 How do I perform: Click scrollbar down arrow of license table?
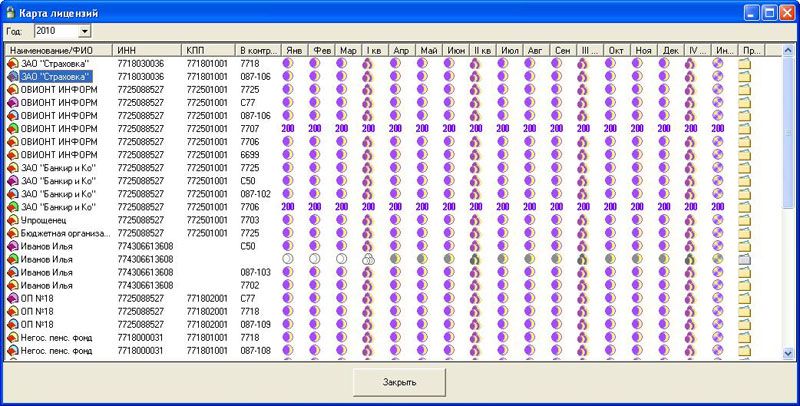788,353
